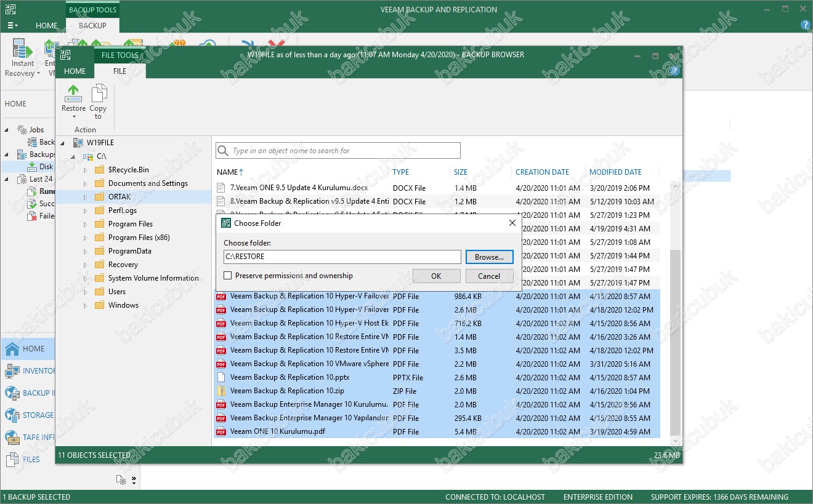Click Cancel in Choose Folder dialog
813x504 pixels.
pos(489,276)
